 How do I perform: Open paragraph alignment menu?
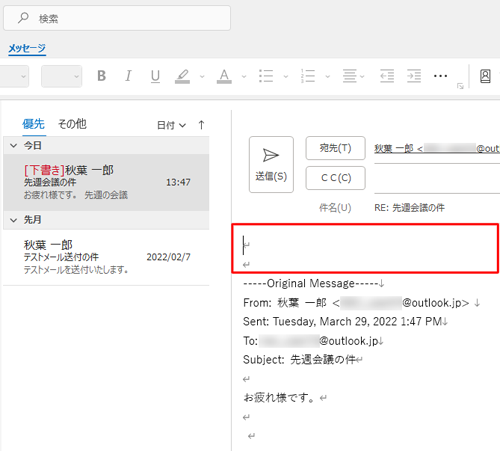(x=353, y=76)
